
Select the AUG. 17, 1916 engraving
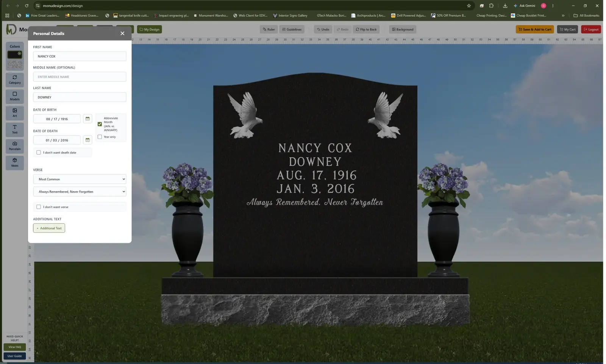tap(317, 175)
